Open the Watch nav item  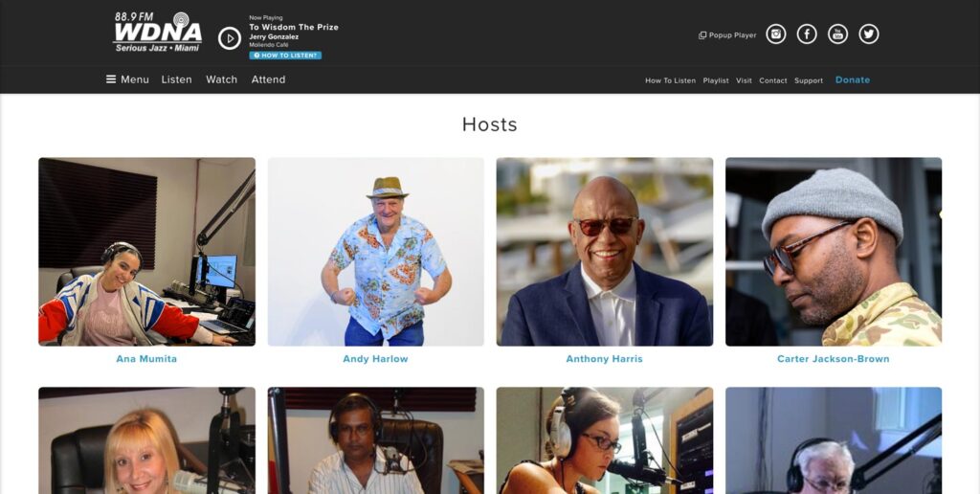tap(221, 79)
